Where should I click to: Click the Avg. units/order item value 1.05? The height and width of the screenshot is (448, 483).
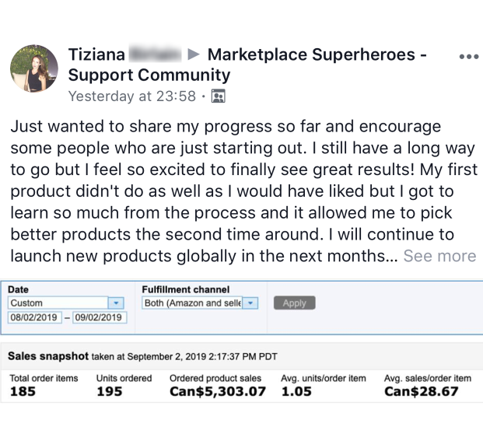(296, 392)
